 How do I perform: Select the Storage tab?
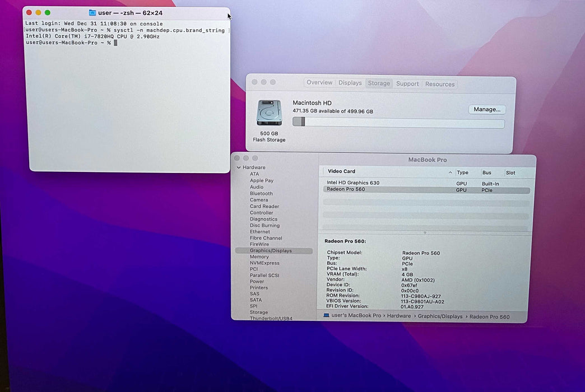pos(379,83)
